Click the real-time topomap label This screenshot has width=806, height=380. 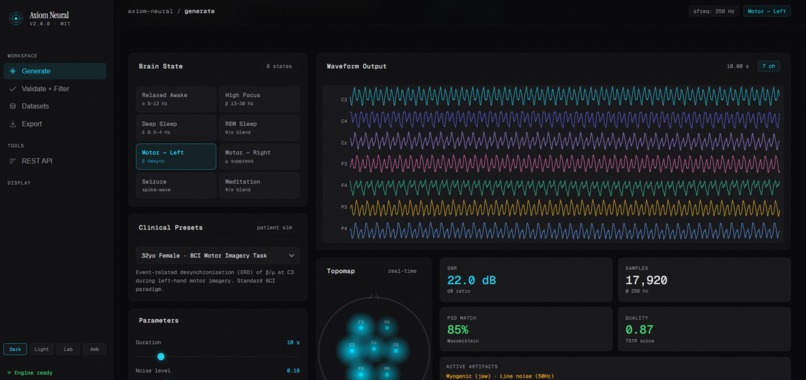tap(402, 271)
